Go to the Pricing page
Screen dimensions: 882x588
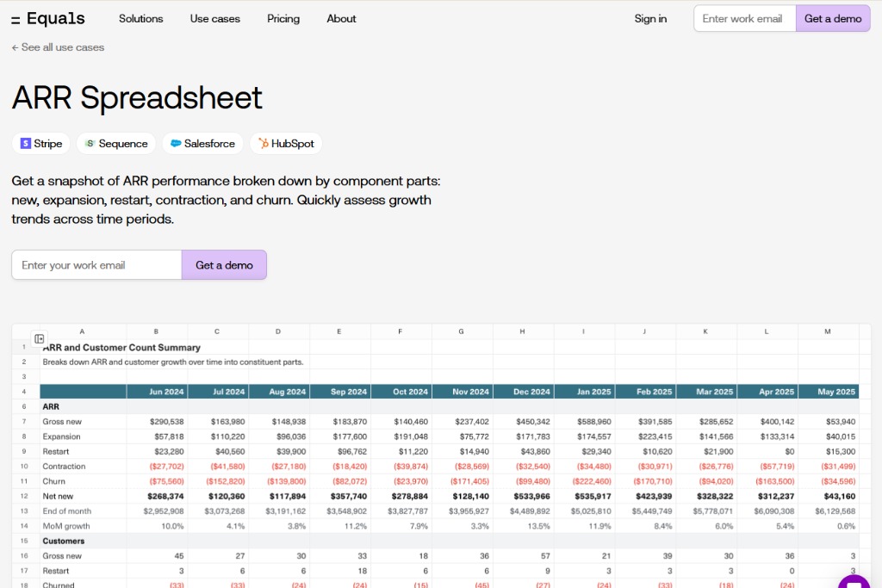coord(283,19)
